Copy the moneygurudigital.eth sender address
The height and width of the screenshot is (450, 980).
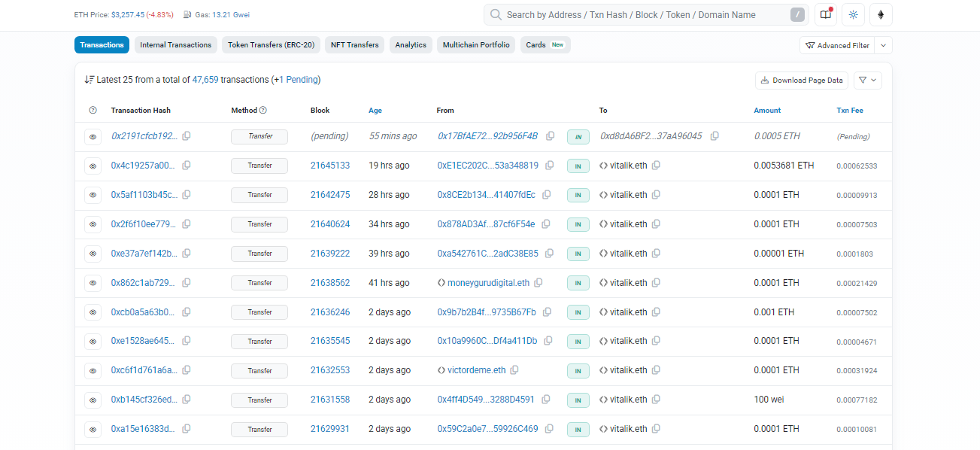tap(539, 283)
